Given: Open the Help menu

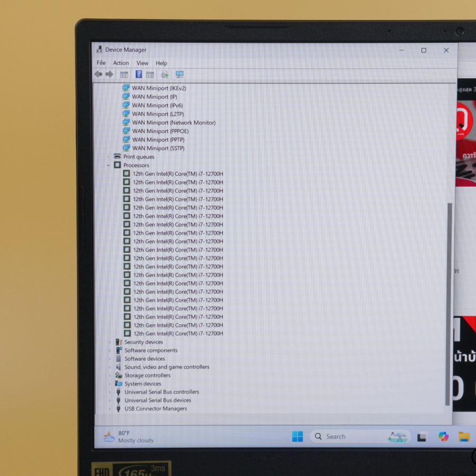Looking at the screenshot, I should click(x=161, y=63).
